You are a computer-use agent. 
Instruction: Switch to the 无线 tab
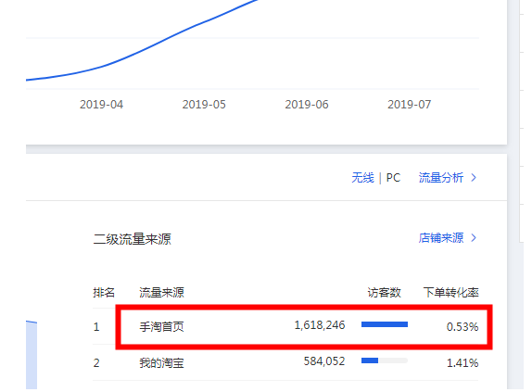(362, 178)
